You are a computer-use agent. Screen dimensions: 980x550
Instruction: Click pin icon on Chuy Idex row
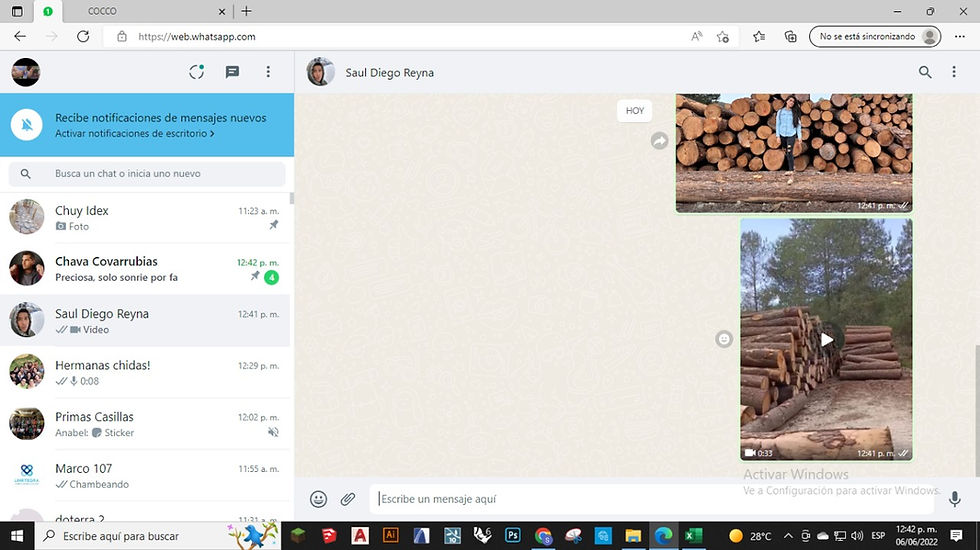274,225
